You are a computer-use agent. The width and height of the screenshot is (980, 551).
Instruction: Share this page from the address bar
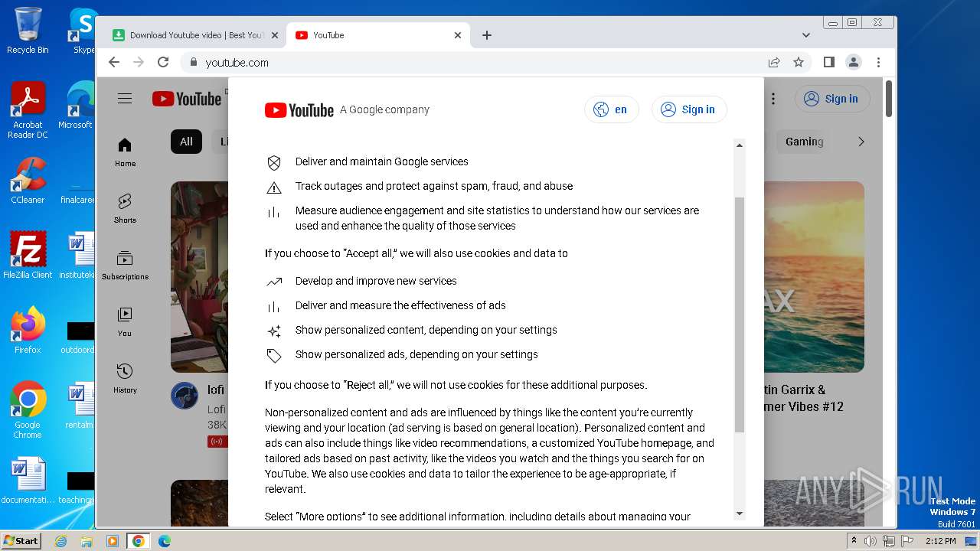pyautogui.click(x=774, y=63)
